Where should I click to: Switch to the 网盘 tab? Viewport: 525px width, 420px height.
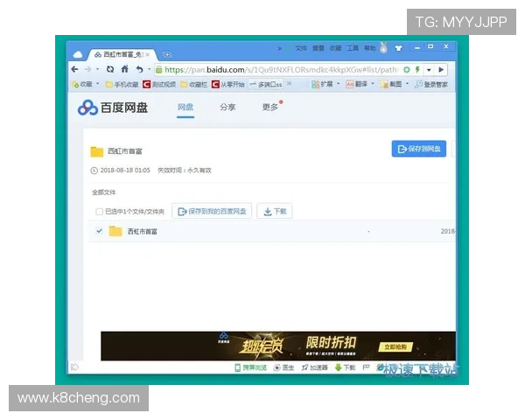(185, 107)
